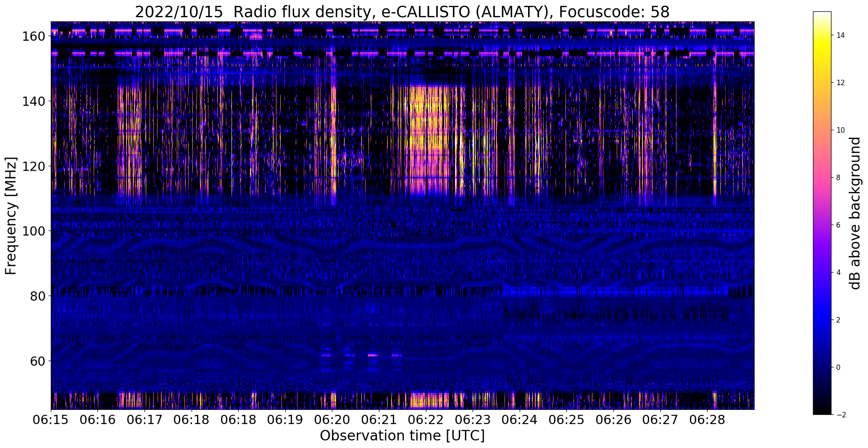This screenshot has width=868, height=448.
Task: Click the "Observation time [UTC]" x-axis label
Action: tap(402, 436)
